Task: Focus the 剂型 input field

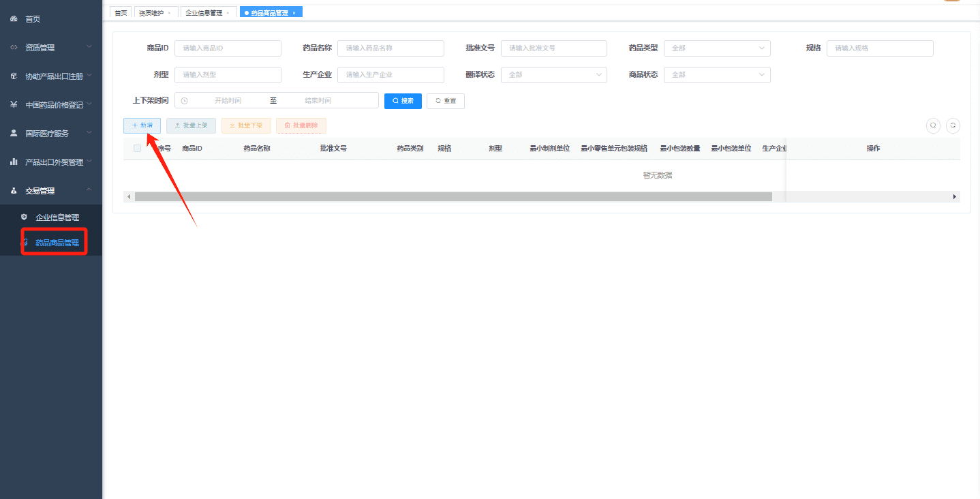Action: click(x=228, y=75)
